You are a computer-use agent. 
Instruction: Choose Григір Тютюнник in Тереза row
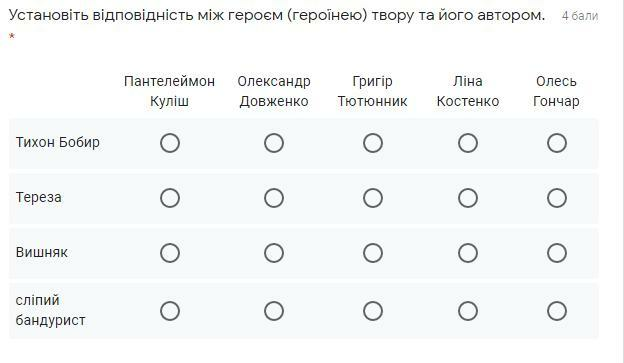[x=373, y=198]
